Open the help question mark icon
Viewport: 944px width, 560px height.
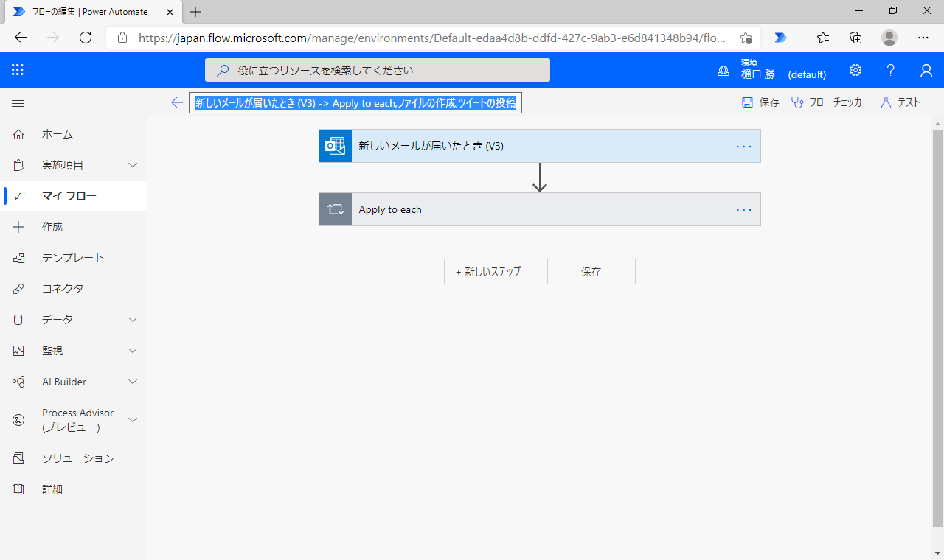(891, 70)
